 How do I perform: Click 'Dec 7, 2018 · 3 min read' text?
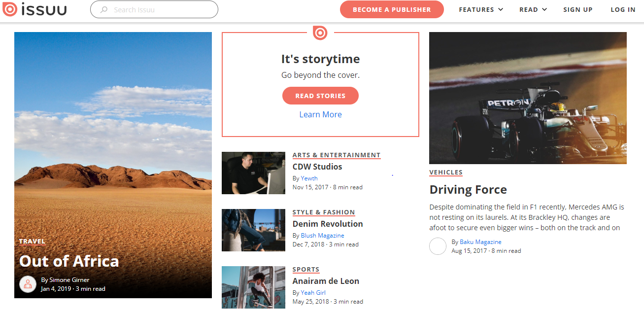326,244
